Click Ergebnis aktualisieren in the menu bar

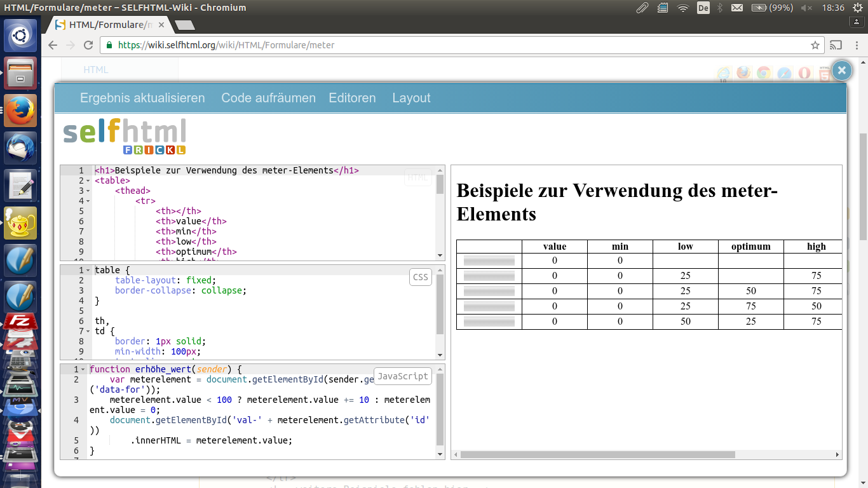[x=142, y=98]
